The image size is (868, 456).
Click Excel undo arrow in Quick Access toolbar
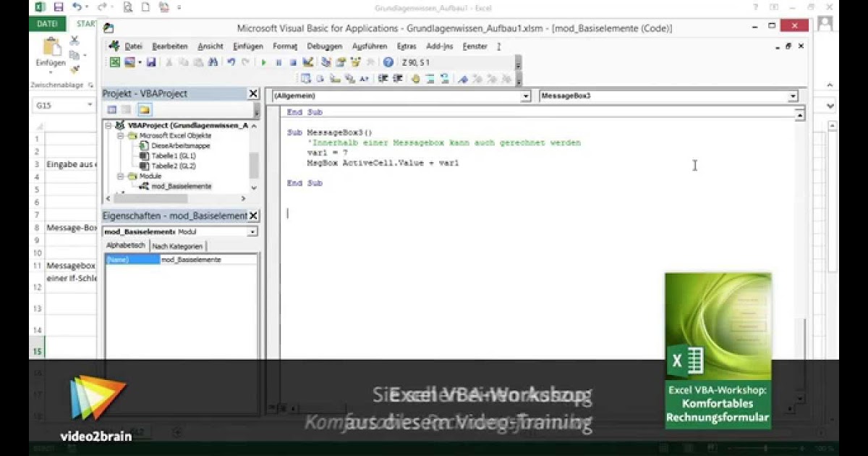[77, 7]
